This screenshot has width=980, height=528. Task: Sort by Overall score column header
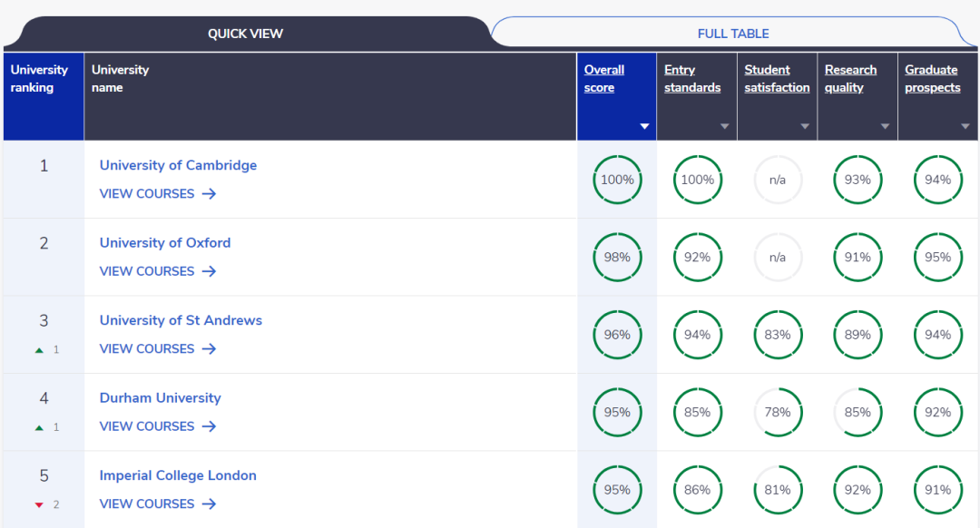click(616, 96)
